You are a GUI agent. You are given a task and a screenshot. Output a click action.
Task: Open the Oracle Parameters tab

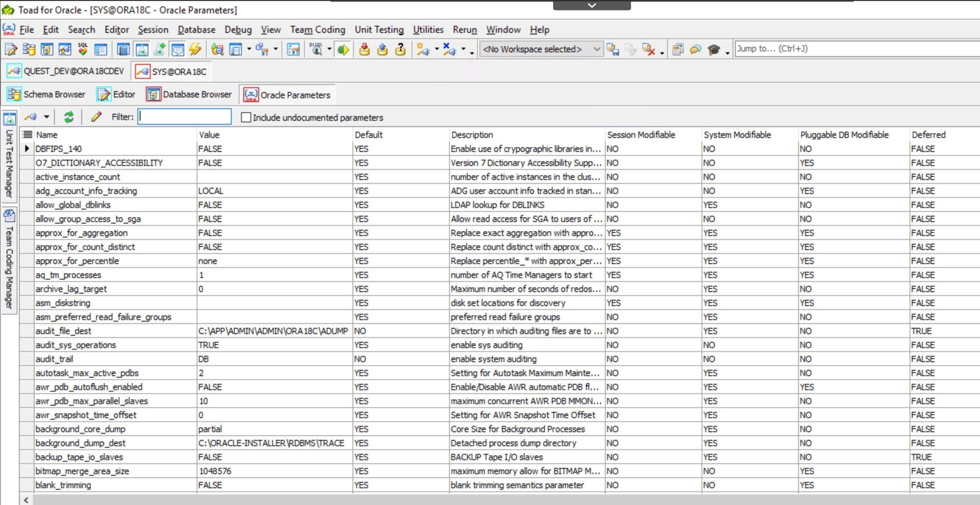287,95
